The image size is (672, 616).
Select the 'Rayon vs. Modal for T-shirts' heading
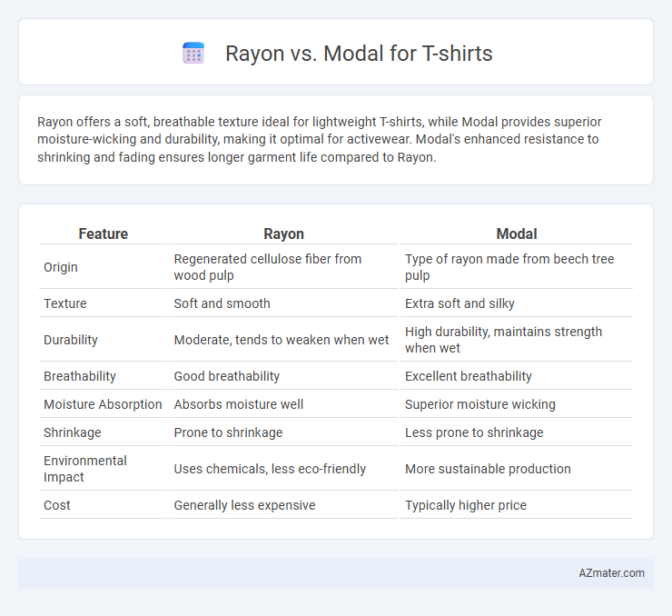(x=359, y=54)
